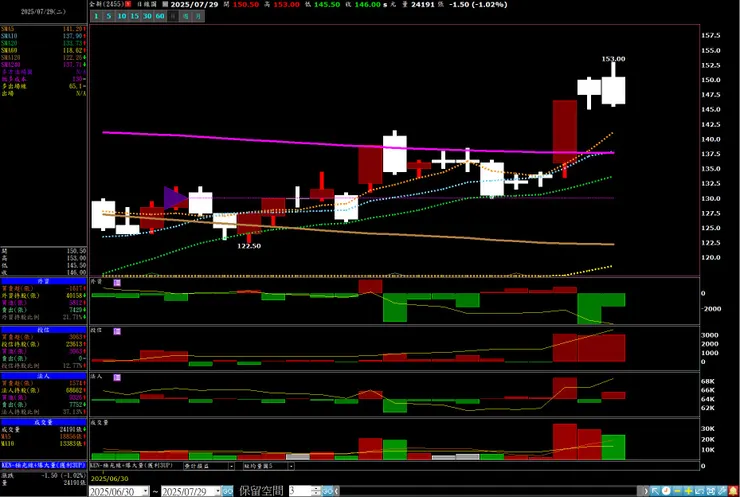
Task: Zoom out with the yellow minus icon
Action: tap(677, 491)
